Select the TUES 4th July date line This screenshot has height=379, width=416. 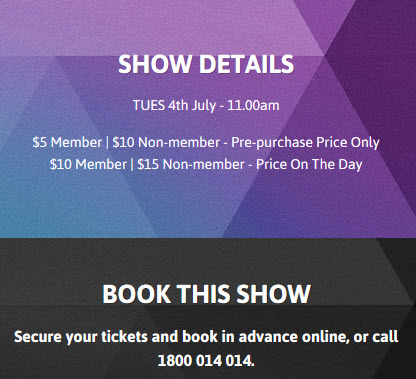[206, 105]
